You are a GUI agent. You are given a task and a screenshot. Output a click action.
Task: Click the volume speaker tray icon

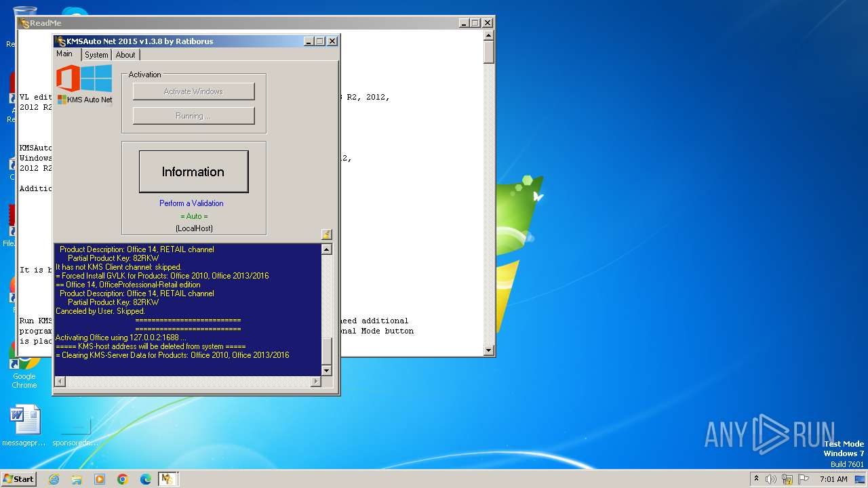pyautogui.click(x=771, y=479)
